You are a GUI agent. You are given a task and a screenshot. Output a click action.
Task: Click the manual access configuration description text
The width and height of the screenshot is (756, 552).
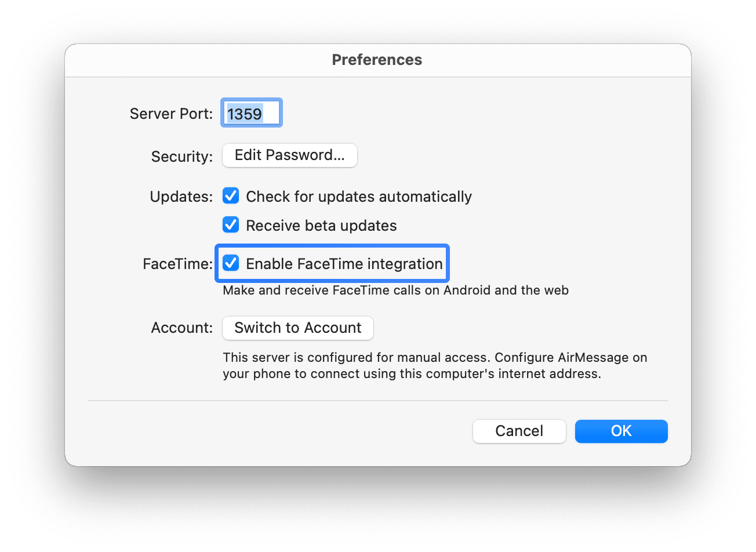(435, 365)
